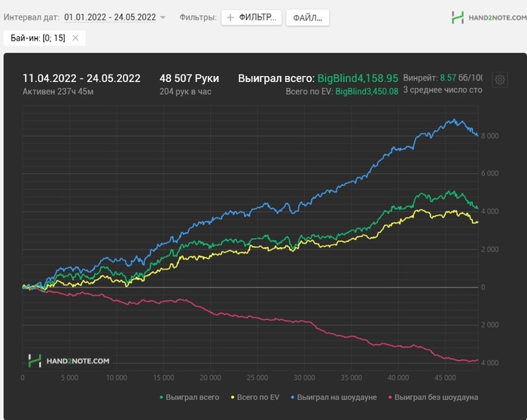Click the 45 000 x-axis label
This screenshot has width=527, height=420.
pos(445,378)
